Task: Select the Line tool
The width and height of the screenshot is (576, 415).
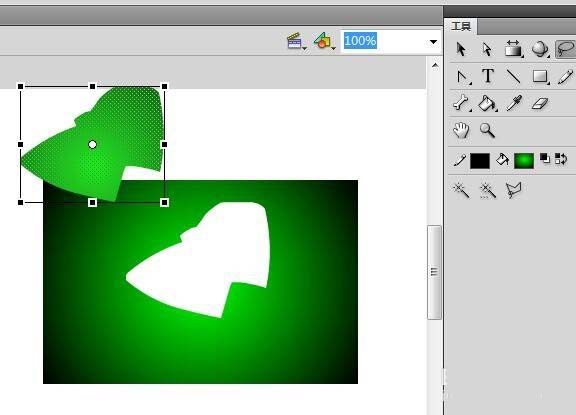Action: click(x=513, y=77)
